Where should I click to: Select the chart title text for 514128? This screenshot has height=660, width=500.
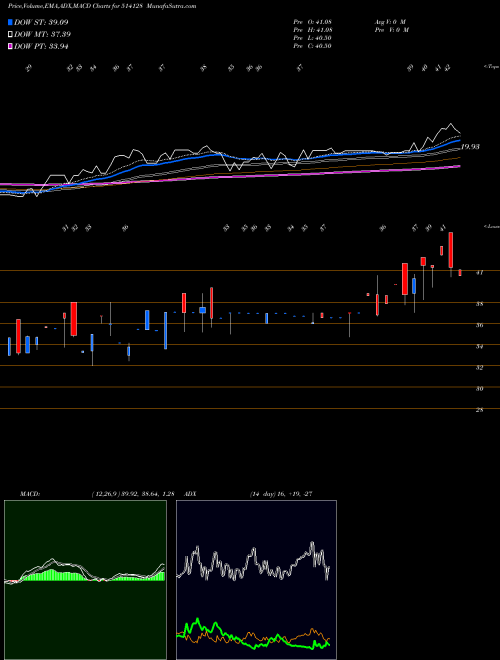pyautogui.click(x=102, y=6)
